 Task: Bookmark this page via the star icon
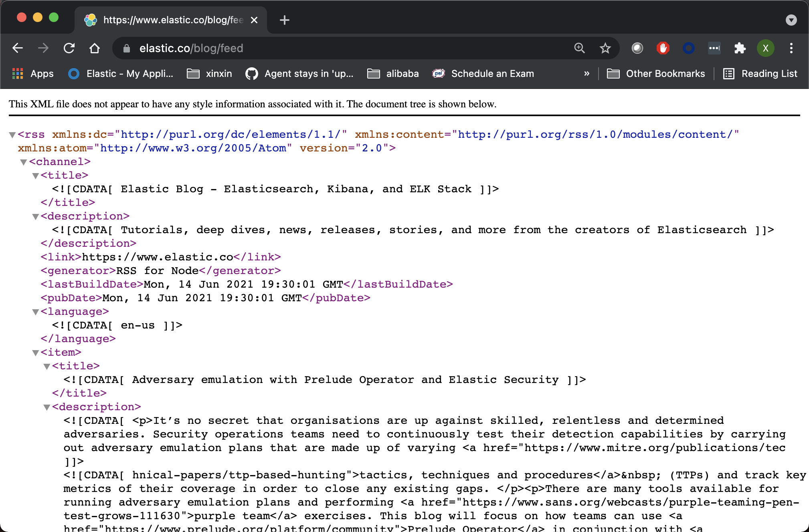tap(605, 48)
